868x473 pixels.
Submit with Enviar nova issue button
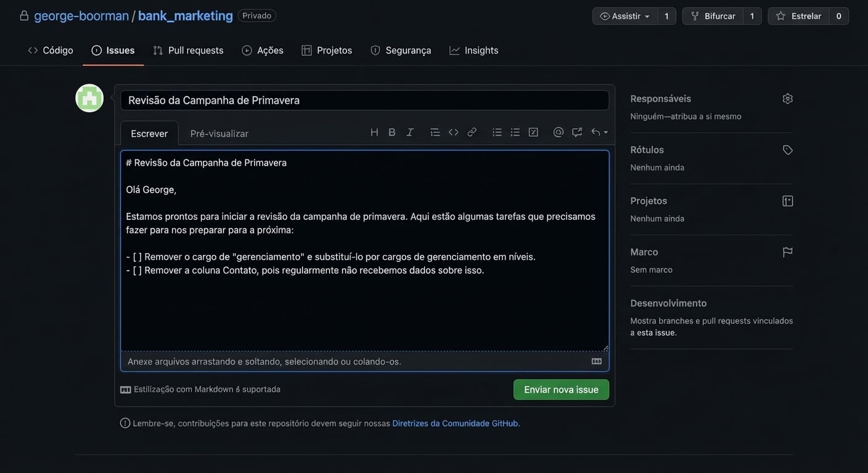pos(561,390)
